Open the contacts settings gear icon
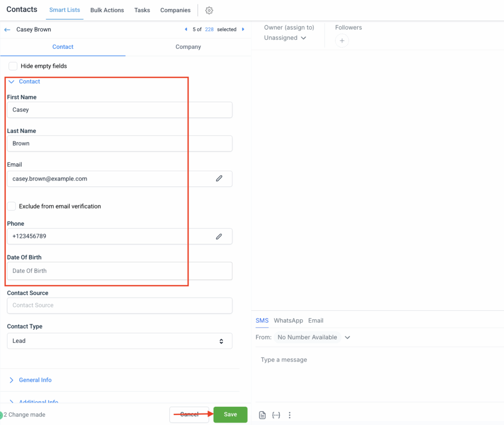The image size is (504, 425). [209, 10]
